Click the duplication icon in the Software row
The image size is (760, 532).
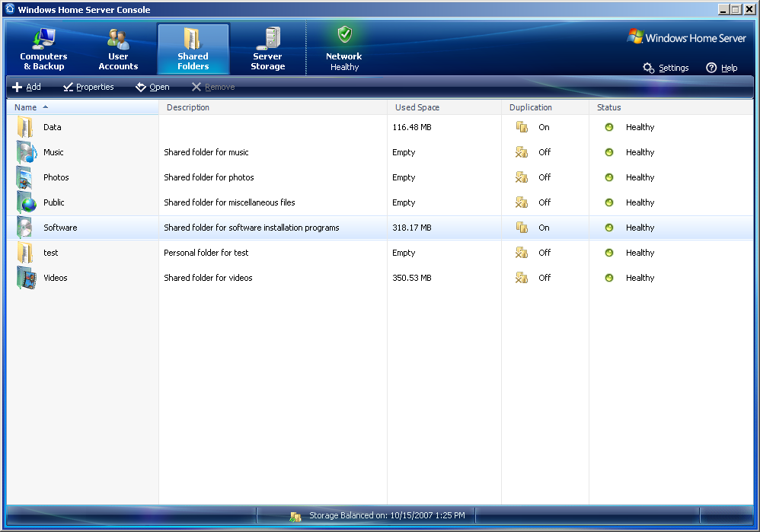tap(522, 228)
